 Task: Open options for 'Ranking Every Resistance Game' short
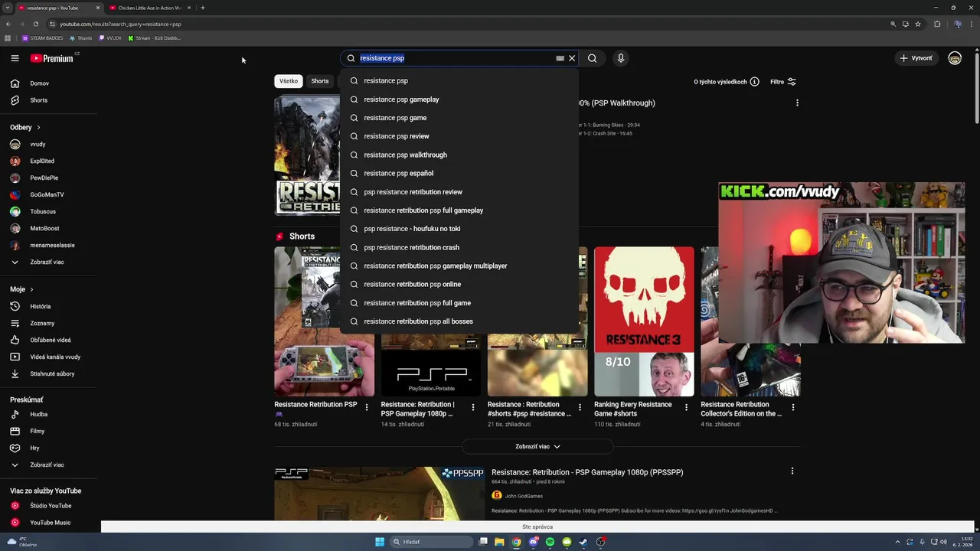pos(686,407)
